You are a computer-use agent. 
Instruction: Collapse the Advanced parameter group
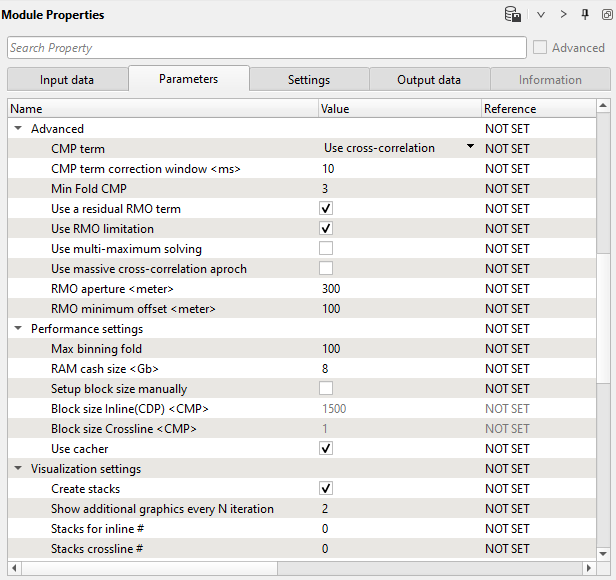(18, 129)
